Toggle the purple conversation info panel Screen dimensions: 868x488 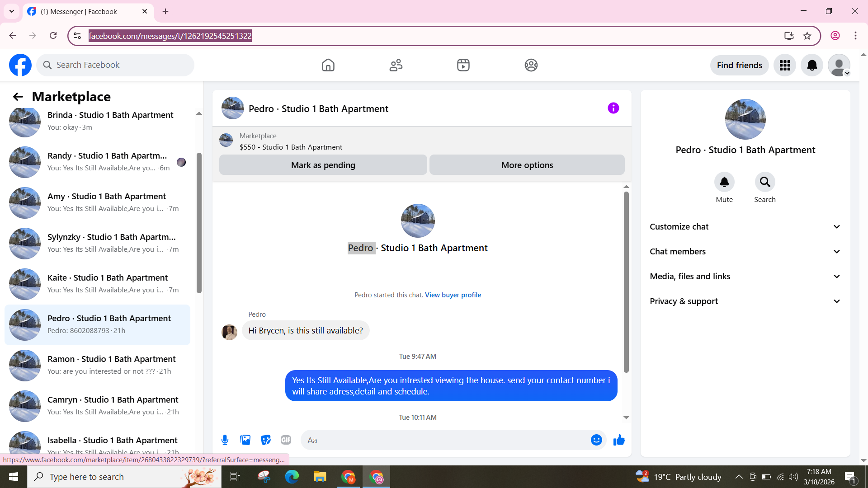pyautogui.click(x=613, y=108)
